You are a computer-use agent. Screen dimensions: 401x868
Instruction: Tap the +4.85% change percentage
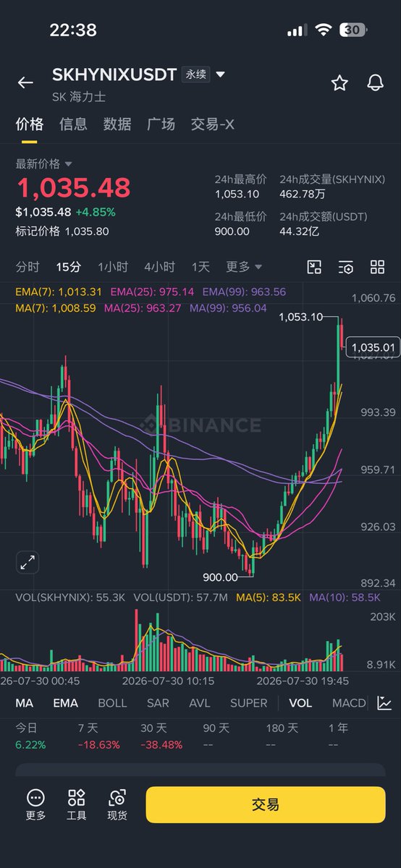click(95, 213)
